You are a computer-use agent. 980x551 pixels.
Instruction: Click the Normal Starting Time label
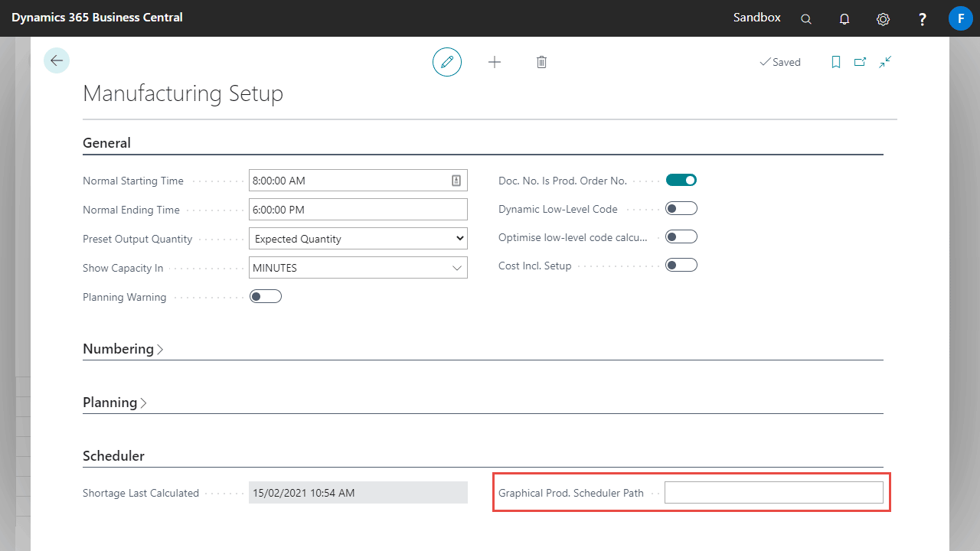133,181
